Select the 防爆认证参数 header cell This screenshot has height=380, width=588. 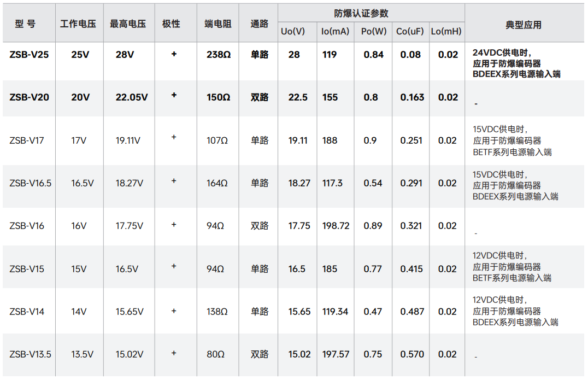[x=361, y=13]
